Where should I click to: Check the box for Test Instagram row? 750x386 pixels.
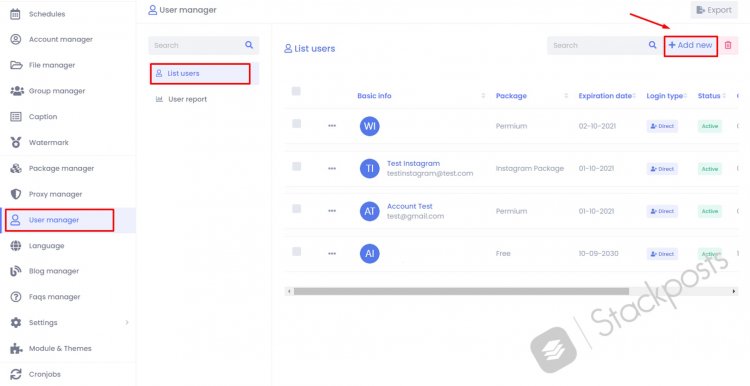(x=297, y=166)
